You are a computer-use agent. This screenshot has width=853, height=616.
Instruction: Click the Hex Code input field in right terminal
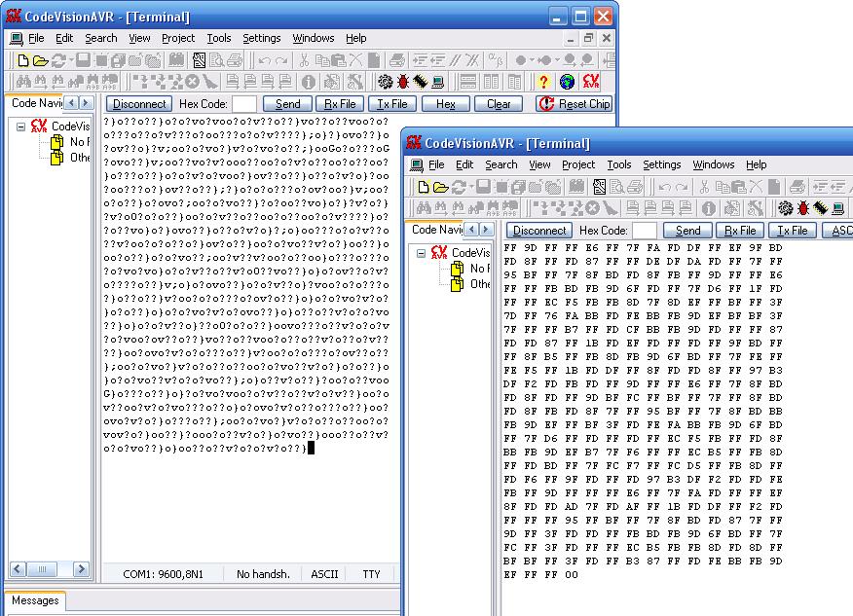(644, 231)
